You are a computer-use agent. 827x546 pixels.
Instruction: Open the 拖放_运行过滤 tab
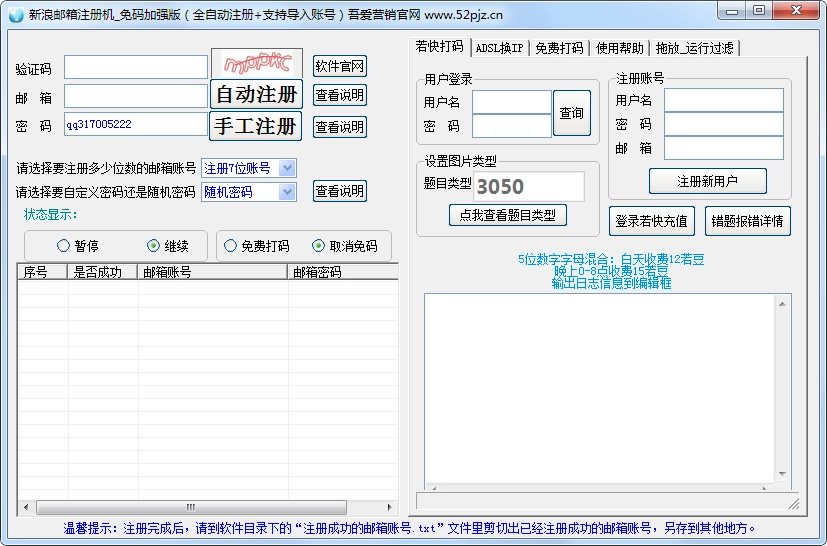click(695, 48)
